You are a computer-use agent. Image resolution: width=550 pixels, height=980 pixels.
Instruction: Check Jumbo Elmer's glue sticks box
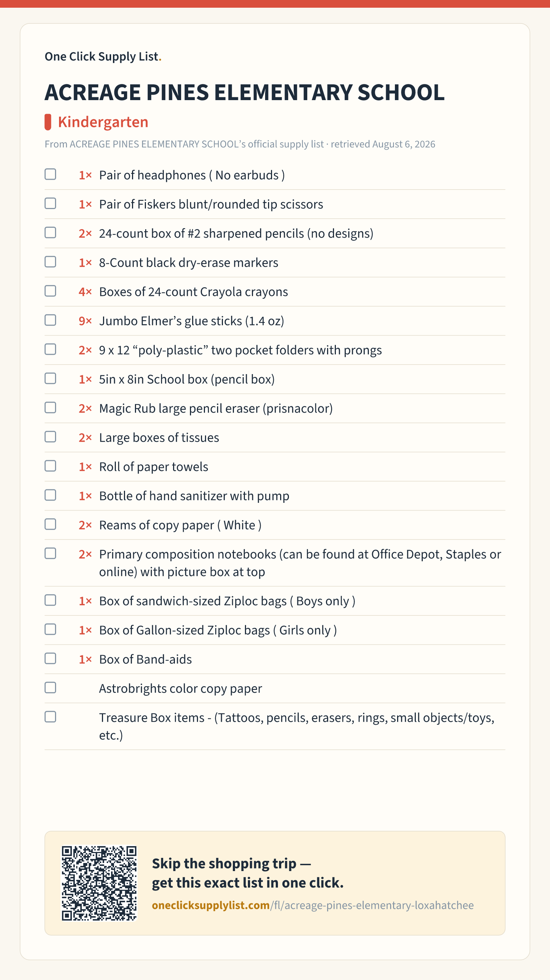click(50, 320)
